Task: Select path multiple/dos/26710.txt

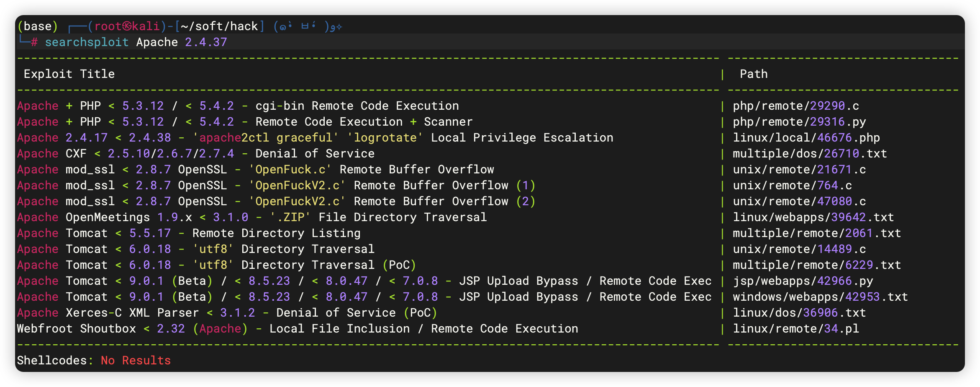Action: (x=810, y=154)
